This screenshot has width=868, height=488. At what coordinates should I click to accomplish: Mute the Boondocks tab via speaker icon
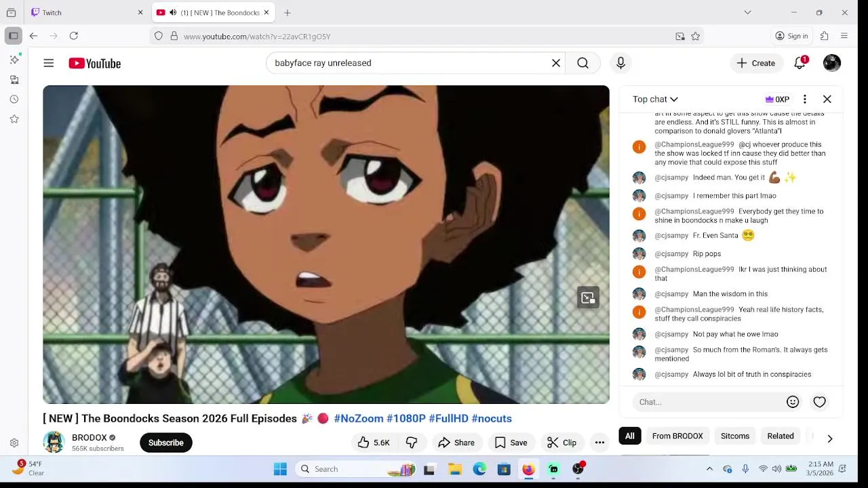(x=173, y=12)
